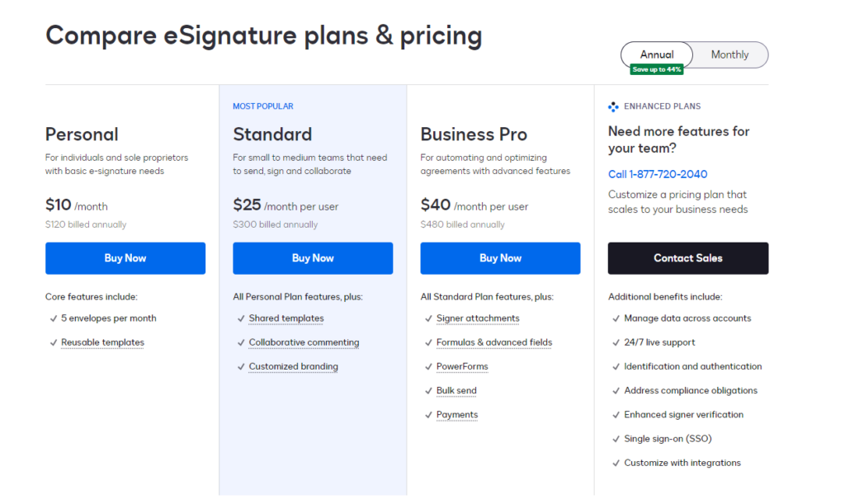
Task: Switch to Monthly billing
Action: tap(729, 54)
